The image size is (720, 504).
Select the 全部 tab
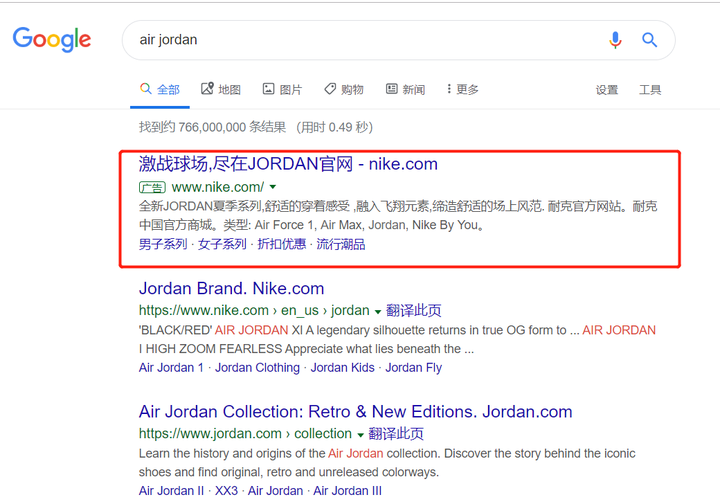tap(160, 89)
